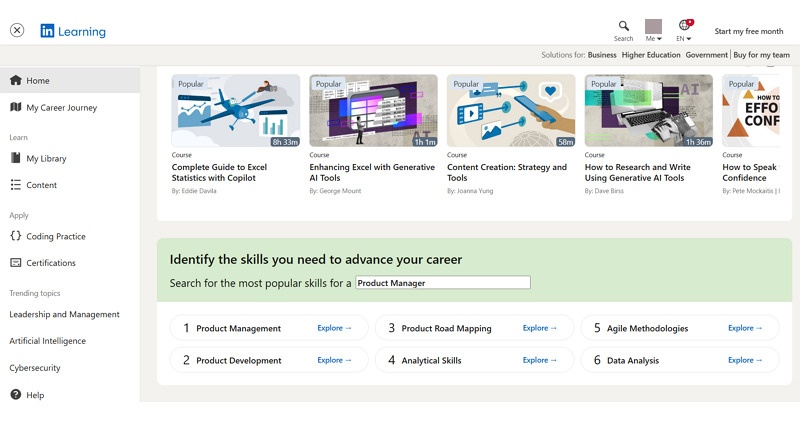Click the LinkedIn Learning logo

tap(73, 31)
